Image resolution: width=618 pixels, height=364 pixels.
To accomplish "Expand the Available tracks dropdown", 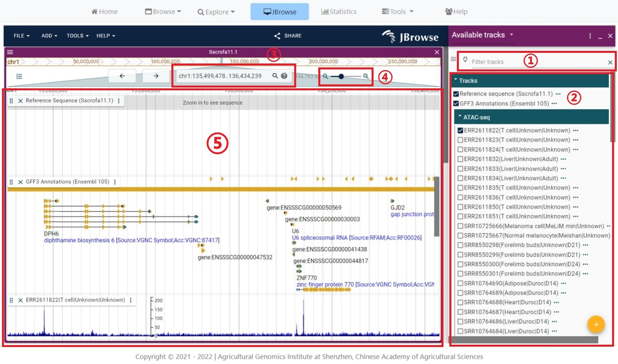I will (511, 35).
